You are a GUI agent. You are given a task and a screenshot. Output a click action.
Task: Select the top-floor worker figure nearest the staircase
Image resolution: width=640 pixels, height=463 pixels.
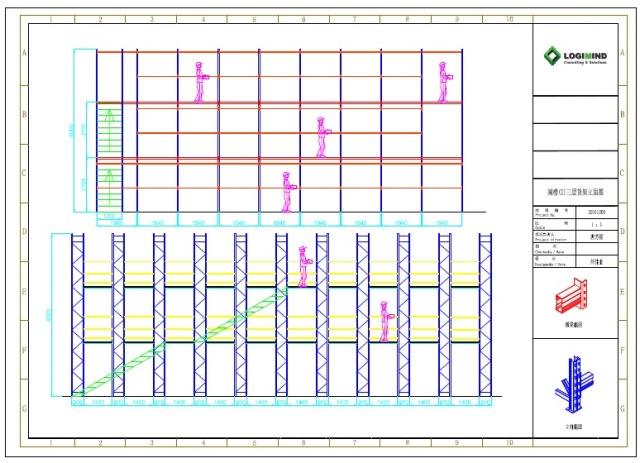[200, 82]
